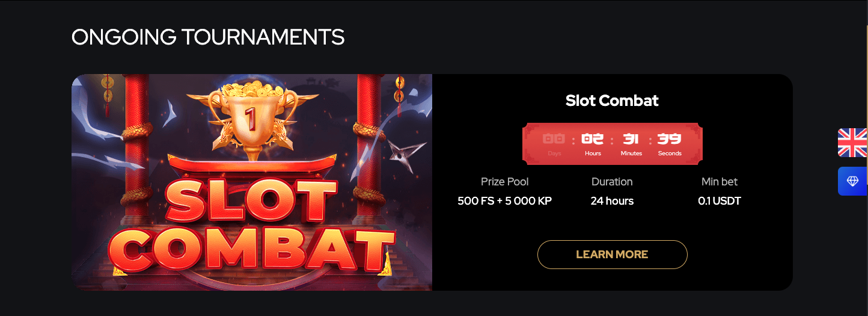Screen dimensions: 868x316
Task: Click the Duration label
Action: [x=612, y=182]
